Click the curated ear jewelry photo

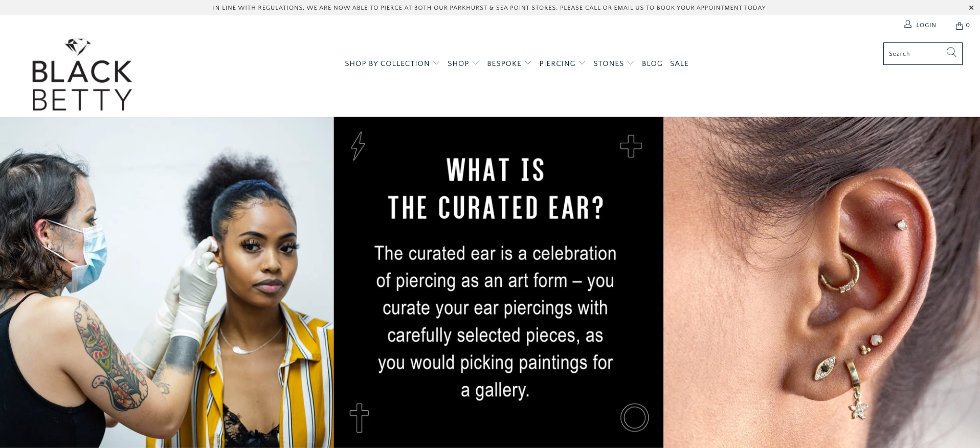[x=821, y=282]
